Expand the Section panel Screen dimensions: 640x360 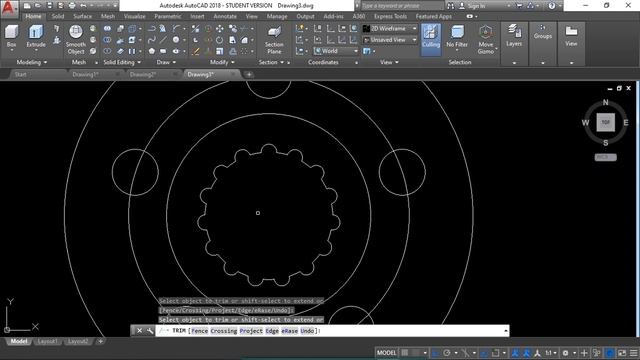pyautogui.click(x=271, y=62)
